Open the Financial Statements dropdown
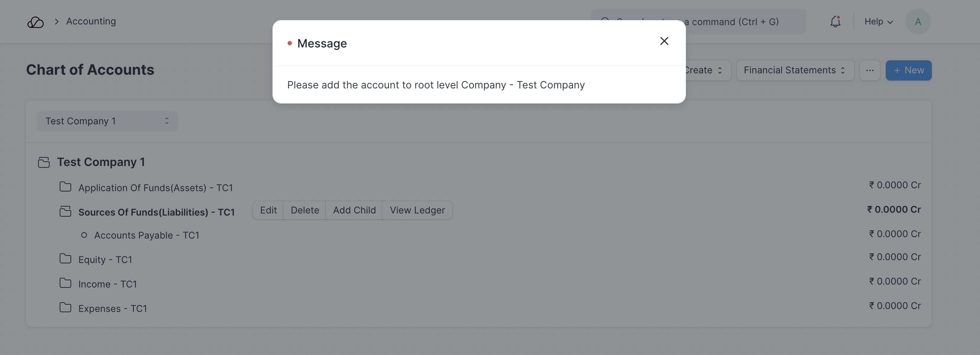980x355 pixels. (x=795, y=70)
